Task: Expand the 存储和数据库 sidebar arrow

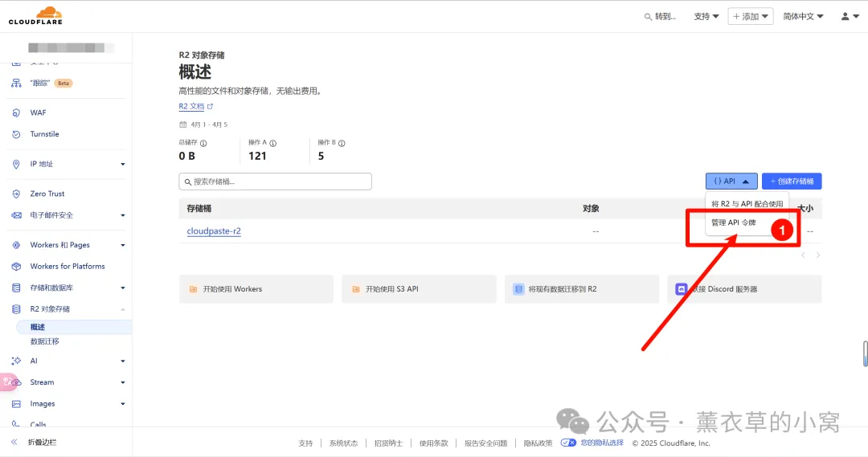Action: click(x=123, y=288)
